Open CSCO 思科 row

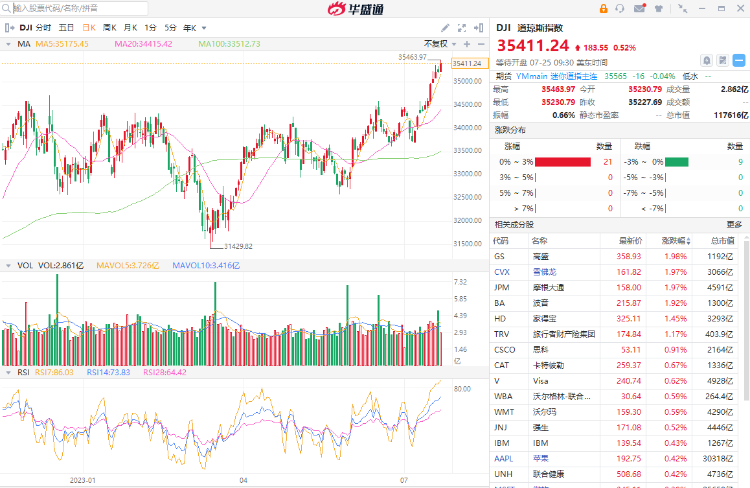tap(615, 350)
